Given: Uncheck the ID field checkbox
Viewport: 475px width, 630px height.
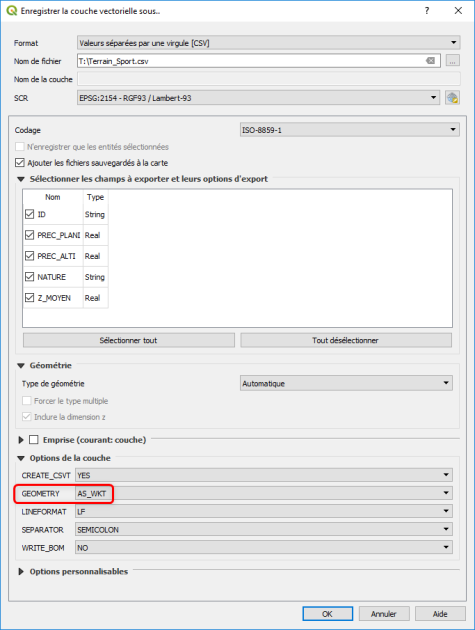Looking at the screenshot, I should coord(29,214).
